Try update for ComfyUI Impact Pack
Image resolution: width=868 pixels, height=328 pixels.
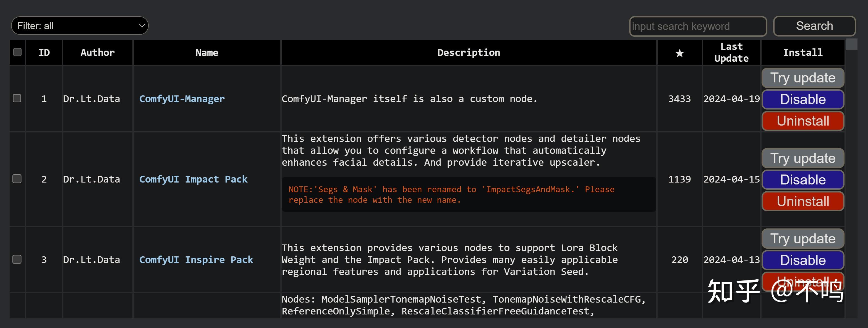(x=802, y=158)
